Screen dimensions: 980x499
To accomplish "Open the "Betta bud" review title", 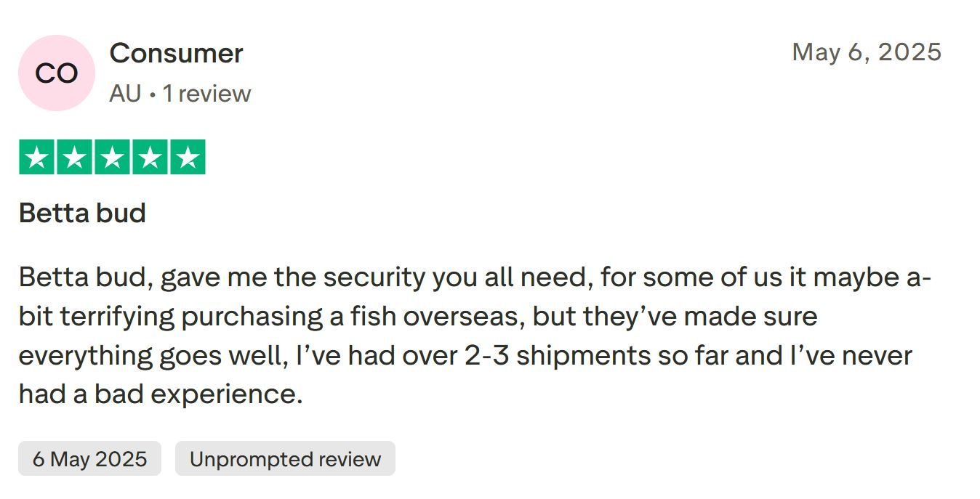I will (82, 213).
